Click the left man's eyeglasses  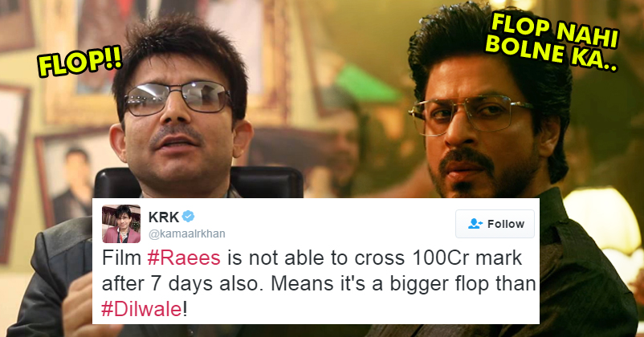coord(178,97)
